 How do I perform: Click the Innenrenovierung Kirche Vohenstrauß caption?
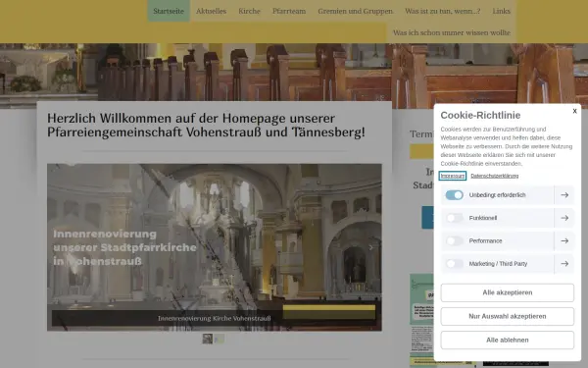214,318
